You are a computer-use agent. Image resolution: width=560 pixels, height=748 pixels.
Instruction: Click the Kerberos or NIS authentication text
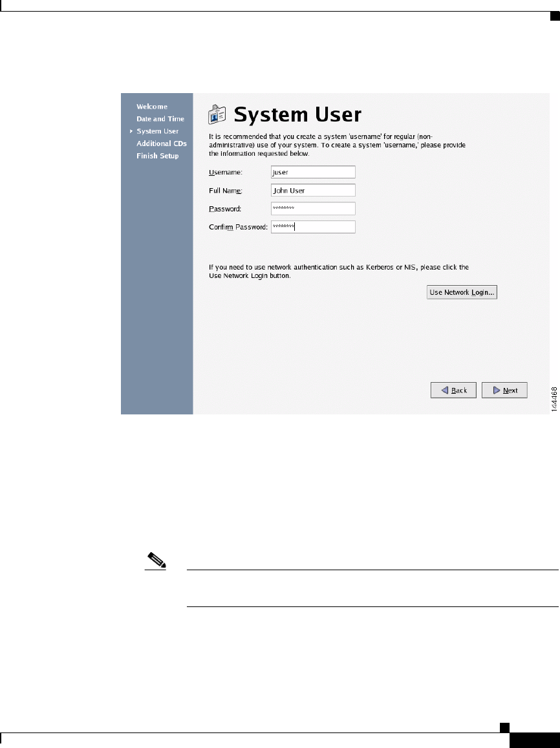pos(339,272)
